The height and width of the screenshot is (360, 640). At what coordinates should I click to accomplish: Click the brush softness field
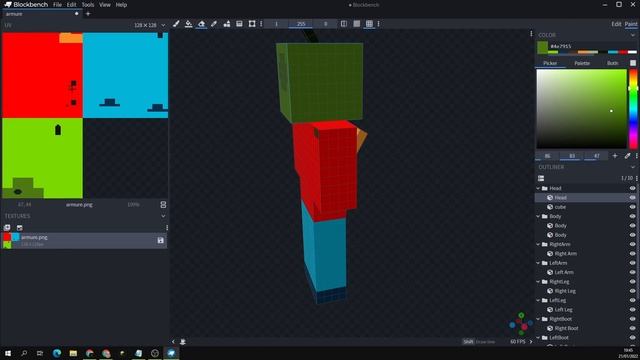(x=325, y=24)
